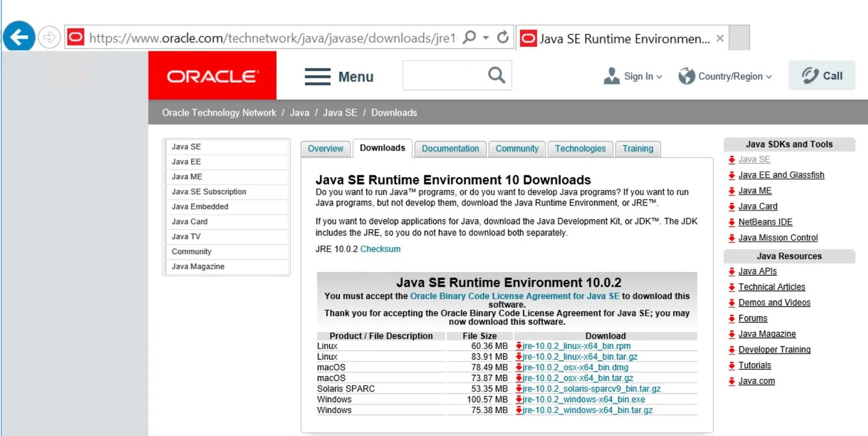Select the Java SE Runtime Environment browser tab

tap(622, 39)
